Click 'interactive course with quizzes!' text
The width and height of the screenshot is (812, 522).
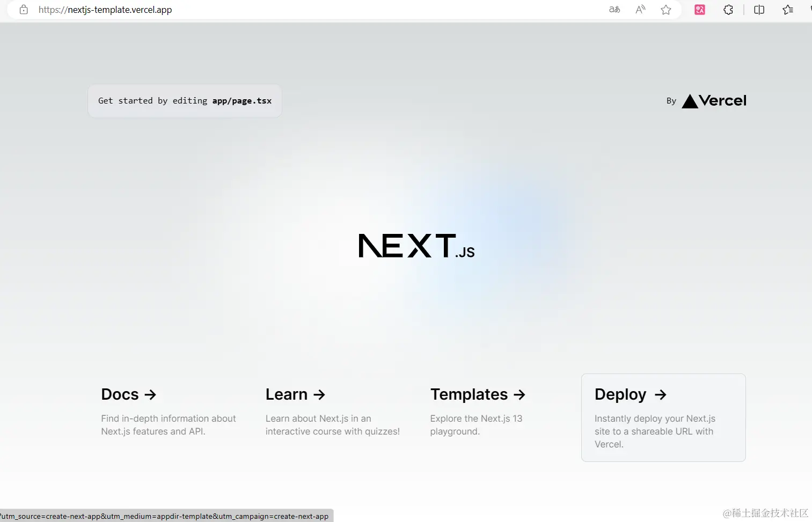coord(333,431)
